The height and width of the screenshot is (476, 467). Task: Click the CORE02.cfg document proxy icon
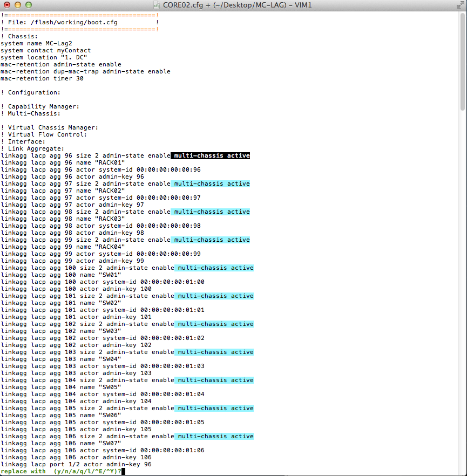pos(158,5)
